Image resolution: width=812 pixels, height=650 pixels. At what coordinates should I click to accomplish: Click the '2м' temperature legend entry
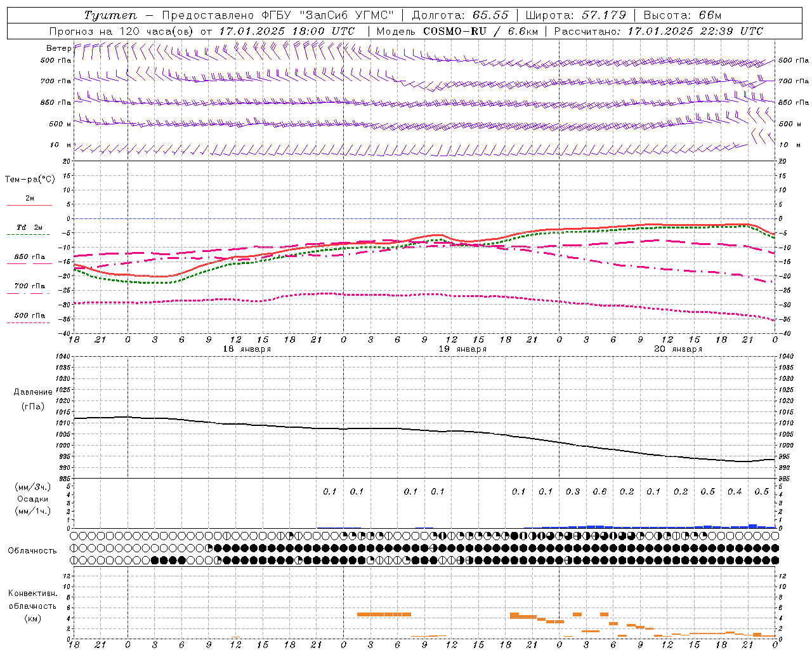click(x=29, y=199)
